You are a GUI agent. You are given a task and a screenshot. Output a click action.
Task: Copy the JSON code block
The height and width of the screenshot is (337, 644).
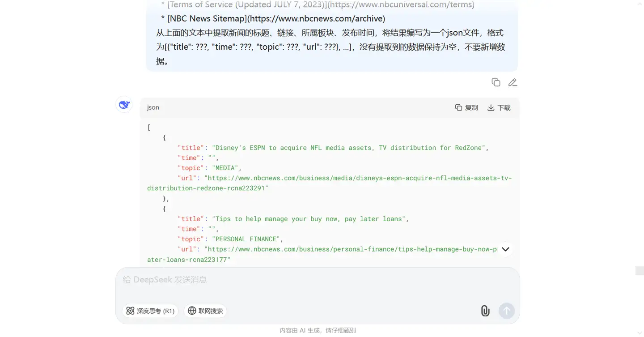466,107
